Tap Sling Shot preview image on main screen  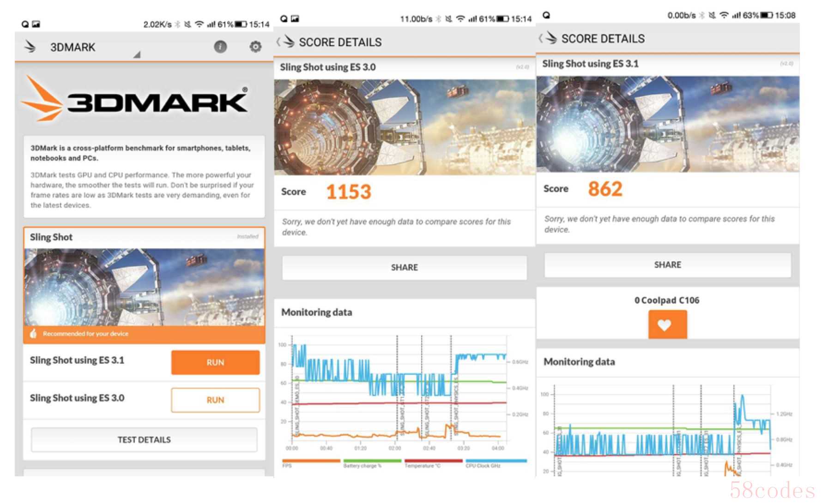(x=144, y=287)
